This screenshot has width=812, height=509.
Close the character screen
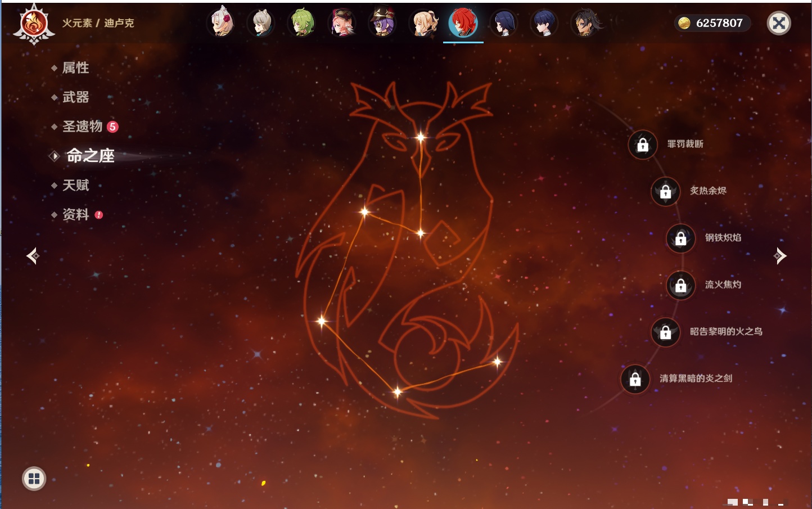click(x=779, y=23)
